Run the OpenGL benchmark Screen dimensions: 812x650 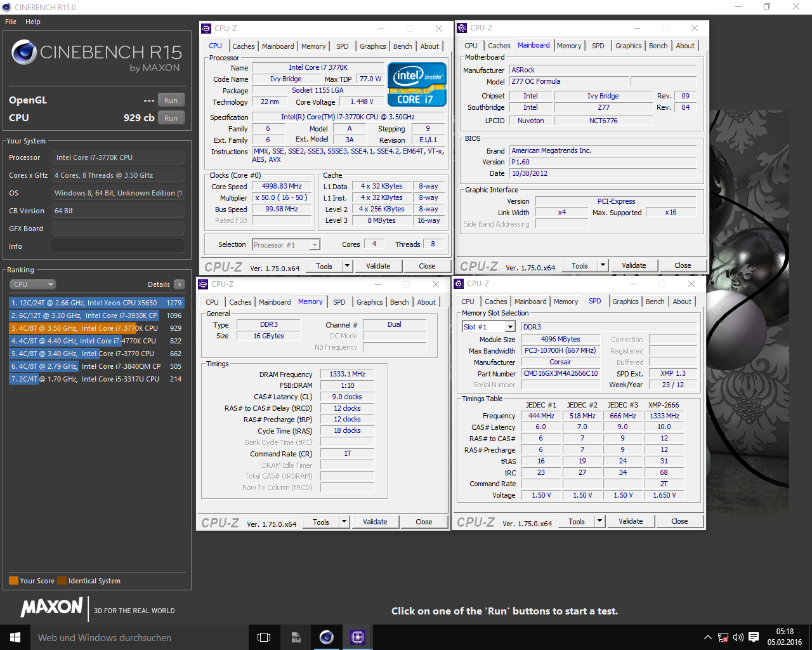pyautogui.click(x=171, y=100)
